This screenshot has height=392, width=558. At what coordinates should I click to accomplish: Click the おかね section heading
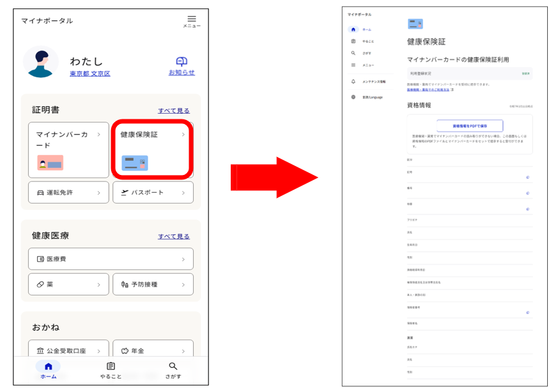pyautogui.click(x=45, y=328)
